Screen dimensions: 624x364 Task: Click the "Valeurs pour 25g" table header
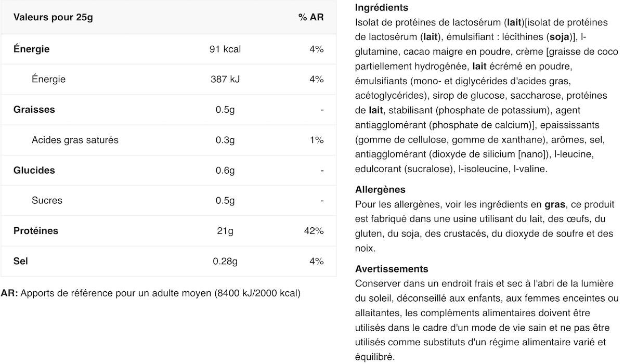pyautogui.click(x=53, y=17)
